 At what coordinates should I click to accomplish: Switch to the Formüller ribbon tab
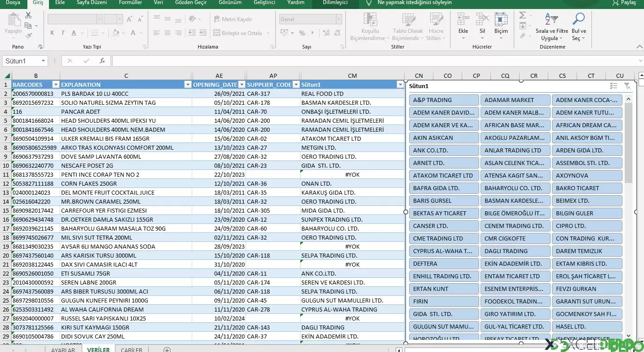pyautogui.click(x=130, y=3)
